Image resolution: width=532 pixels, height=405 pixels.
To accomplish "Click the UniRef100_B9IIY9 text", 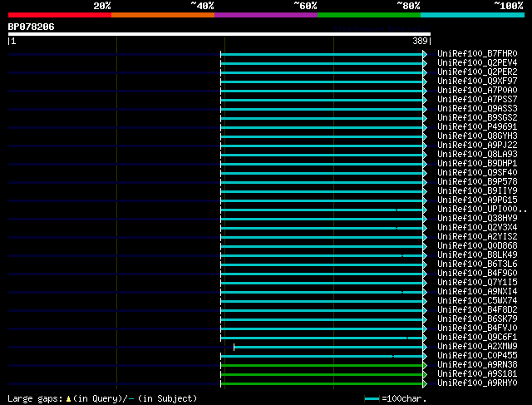I will [477, 191].
